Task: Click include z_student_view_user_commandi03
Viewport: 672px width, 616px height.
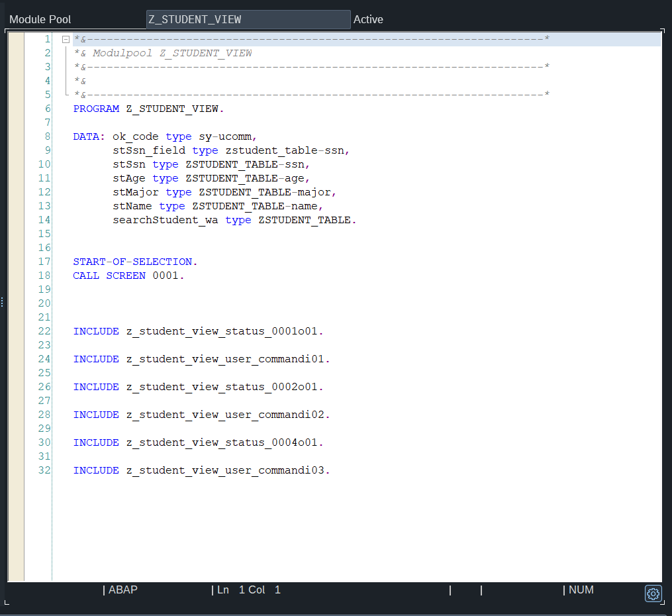Action: (227, 470)
